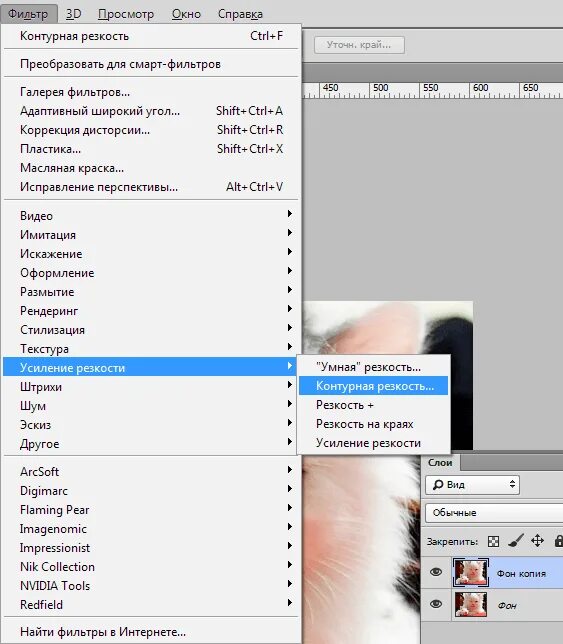Select the Фон копия layer thumbnail

click(471, 572)
